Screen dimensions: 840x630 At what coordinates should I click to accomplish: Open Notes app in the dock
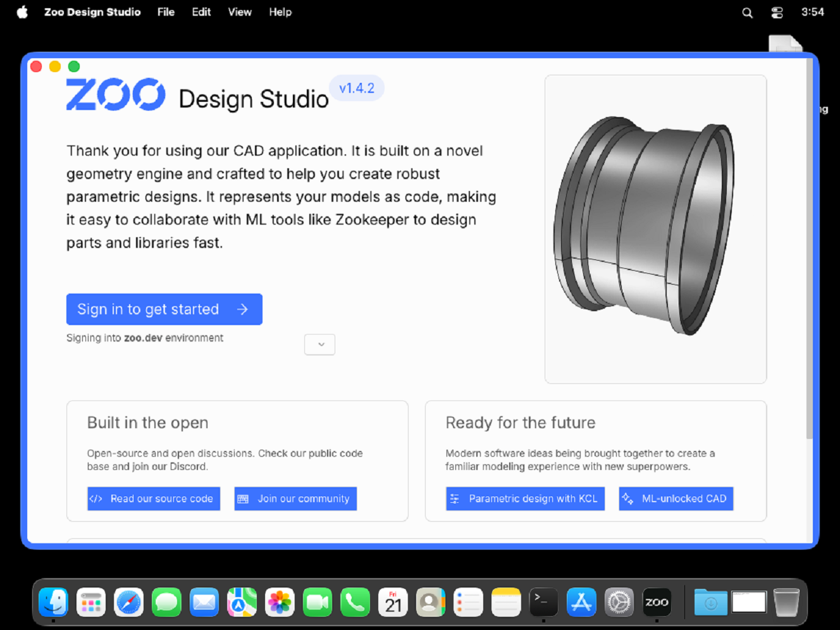506,602
